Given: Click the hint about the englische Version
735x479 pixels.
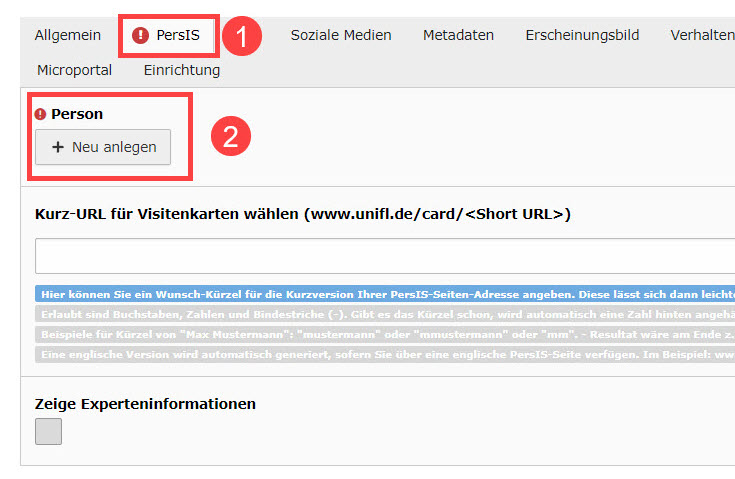Looking at the screenshot, I should point(385,354).
